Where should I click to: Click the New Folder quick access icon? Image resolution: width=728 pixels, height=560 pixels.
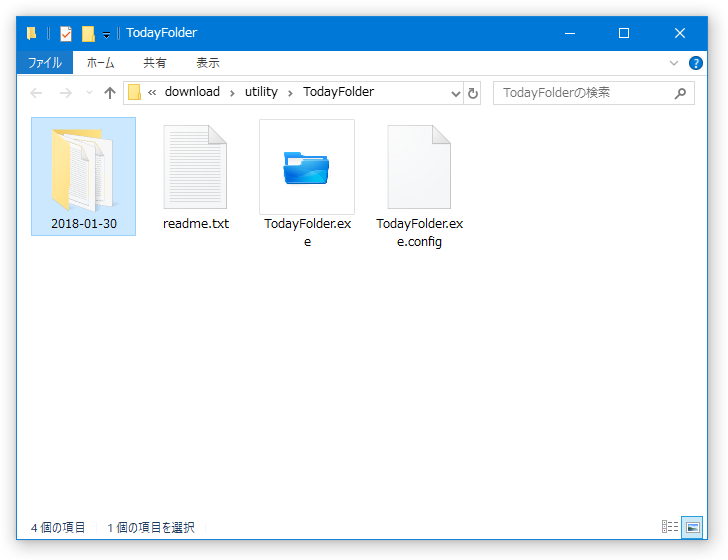coord(88,33)
